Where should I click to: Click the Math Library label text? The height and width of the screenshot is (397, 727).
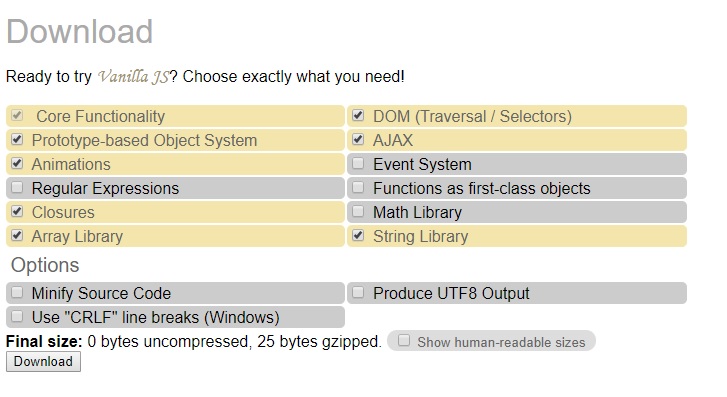pos(417,212)
